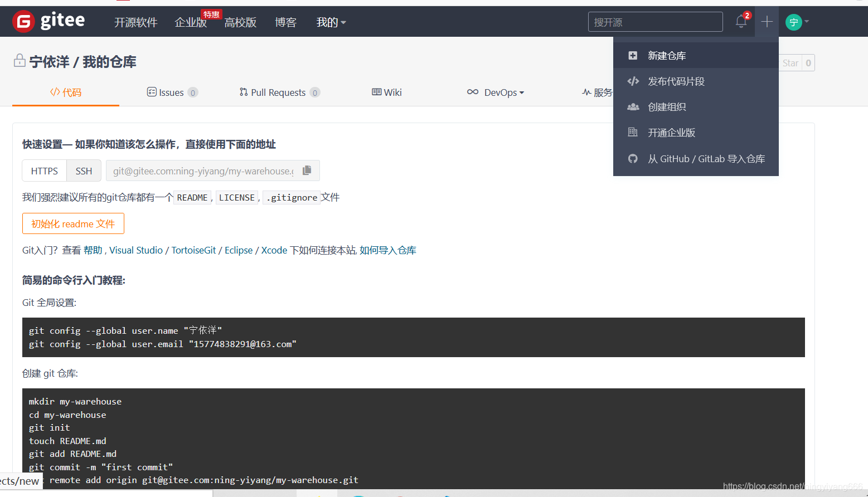Image resolution: width=868 pixels, height=497 pixels.
Task: Click the GitHub import icon
Action: (633, 159)
